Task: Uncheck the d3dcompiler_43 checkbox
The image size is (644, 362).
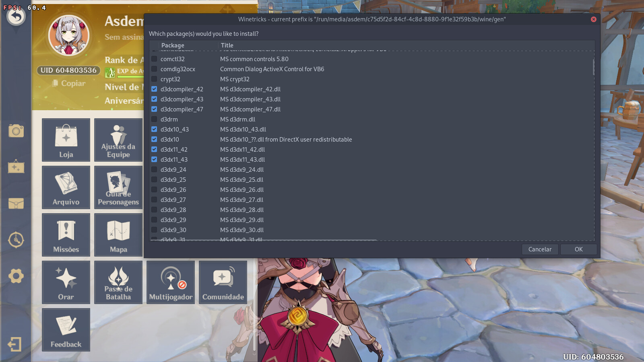Action: point(154,99)
